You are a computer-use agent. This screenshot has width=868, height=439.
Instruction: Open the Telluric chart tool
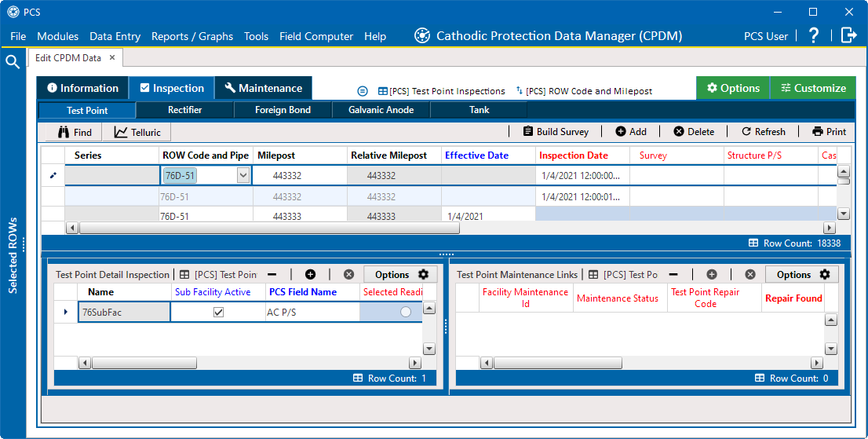pyautogui.click(x=137, y=132)
